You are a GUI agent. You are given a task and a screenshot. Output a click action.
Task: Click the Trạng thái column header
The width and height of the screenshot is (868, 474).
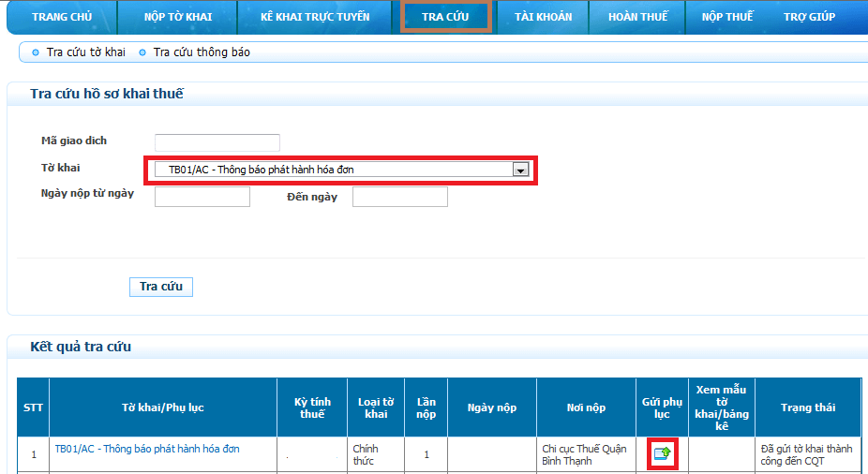807,407
